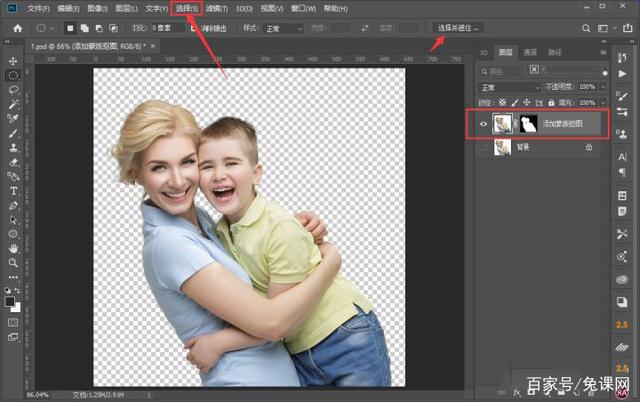Expand the status bar info arrow
This screenshot has width=640, height=402.
149,395
